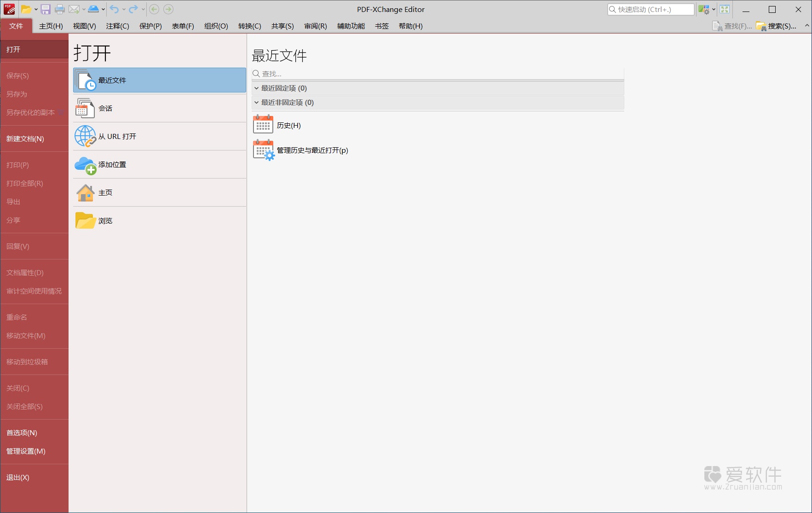This screenshot has width=812, height=513.
Task: Open the dropdown arrow next to email icon
Action: (84, 9)
